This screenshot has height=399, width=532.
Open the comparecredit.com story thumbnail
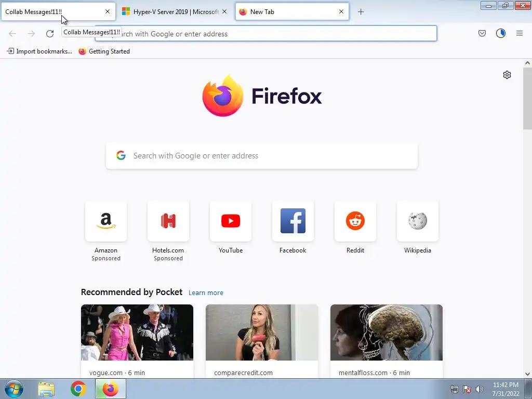pos(262,332)
